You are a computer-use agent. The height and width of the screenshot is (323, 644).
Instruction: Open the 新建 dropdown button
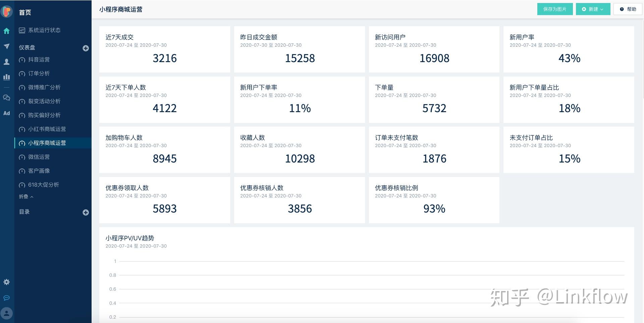[593, 9]
